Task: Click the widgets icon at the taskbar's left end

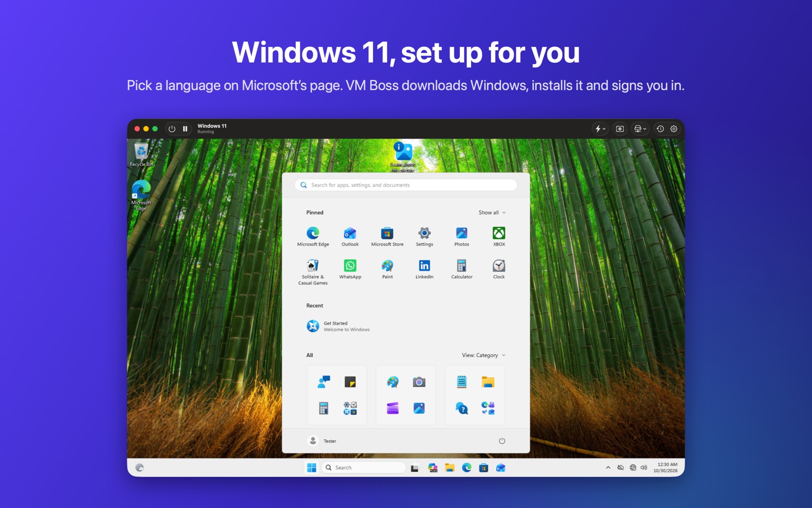Action: point(140,468)
